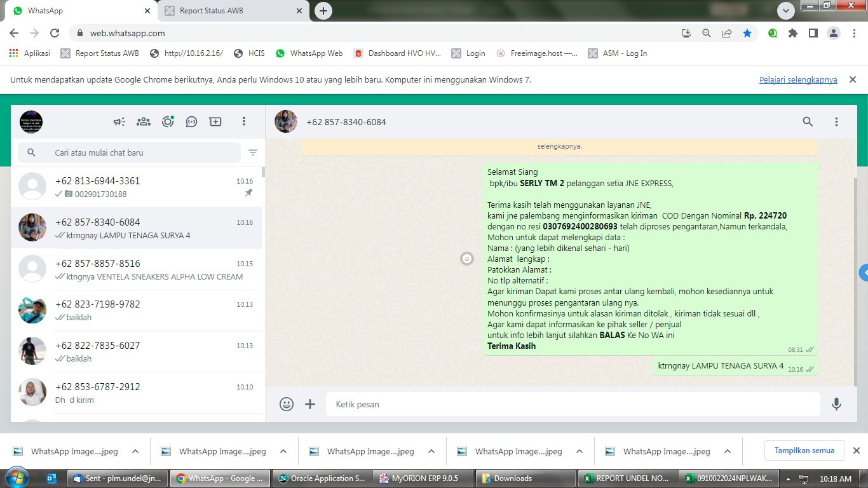The height and width of the screenshot is (488, 868).
Task: Open chat with +62 822-7835-6027
Action: coord(136,351)
